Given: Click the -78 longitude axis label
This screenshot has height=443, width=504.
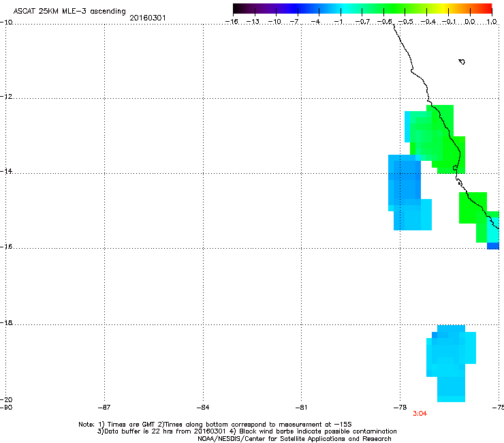Looking at the screenshot, I should coord(400,408).
